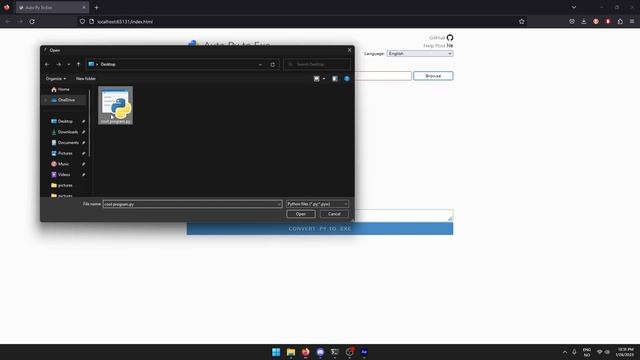
Task: Open the view options dropdown arrow
Action: point(324,79)
